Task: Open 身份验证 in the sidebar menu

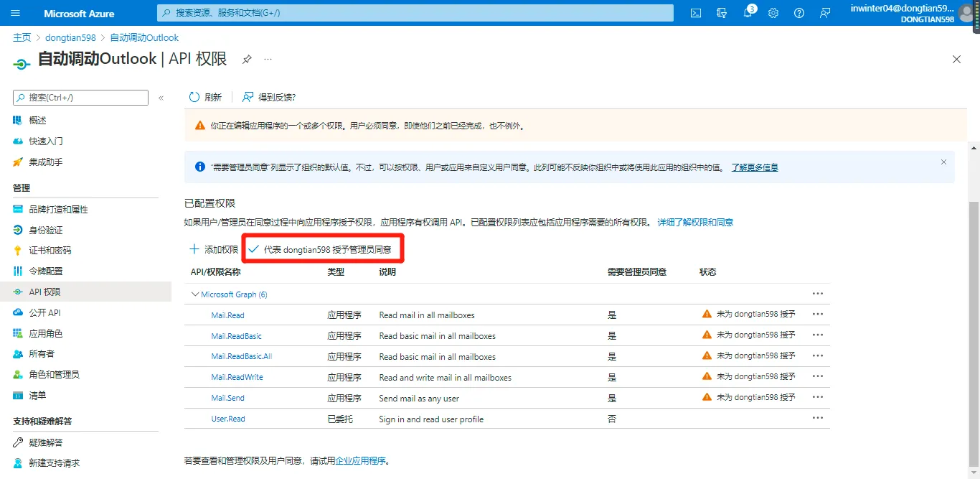Action: coord(46,230)
